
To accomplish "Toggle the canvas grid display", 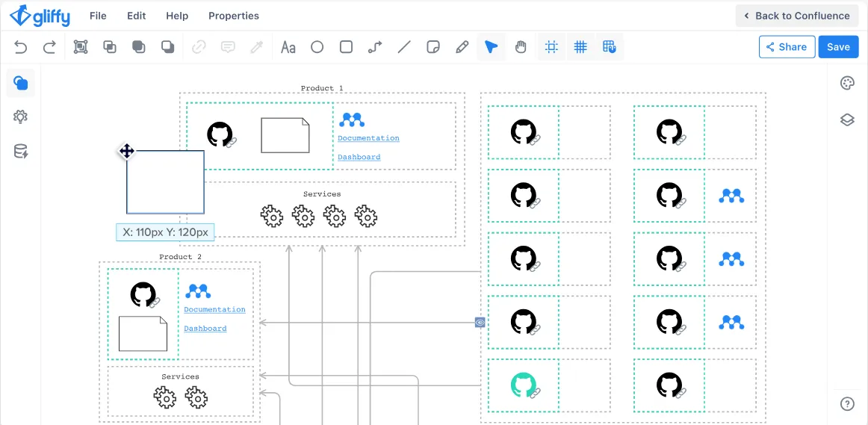I will [580, 47].
